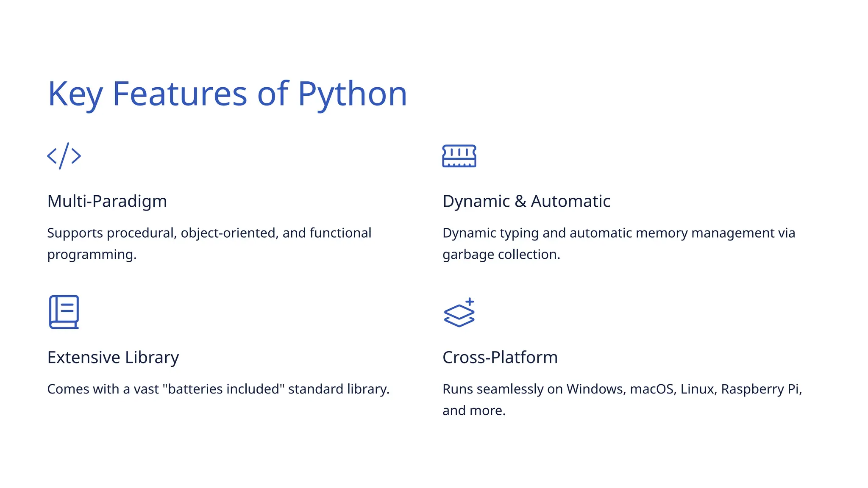Viewport: 868px width, 488px height.
Task: Click the Multi-Paradigm heading
Action: (107, 201)
